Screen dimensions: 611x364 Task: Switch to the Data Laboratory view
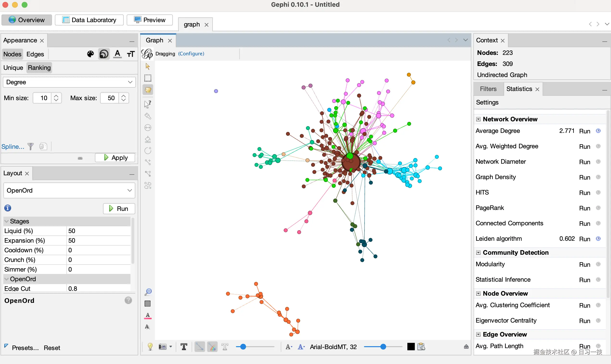pyautogui.click(x=89, y=20)
